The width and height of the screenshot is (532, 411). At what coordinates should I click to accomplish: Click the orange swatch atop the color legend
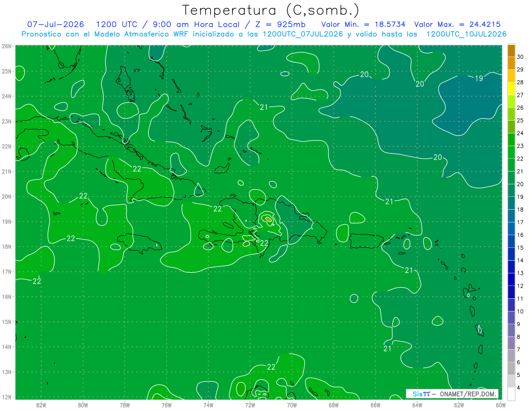(511, 51)
